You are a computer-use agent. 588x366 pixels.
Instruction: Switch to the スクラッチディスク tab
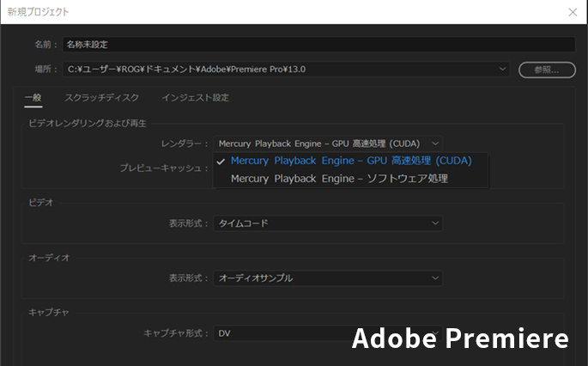[x=101, y=98]
